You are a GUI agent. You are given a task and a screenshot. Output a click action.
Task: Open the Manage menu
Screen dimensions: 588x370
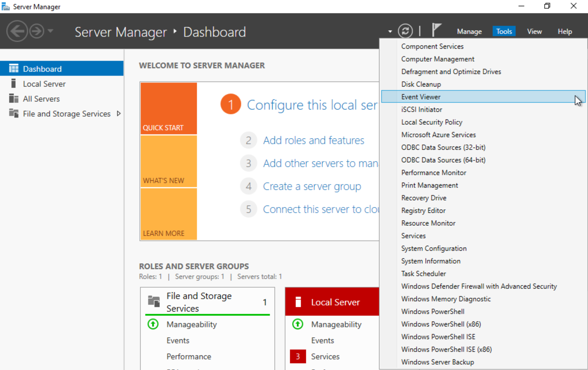click(469, 31)
